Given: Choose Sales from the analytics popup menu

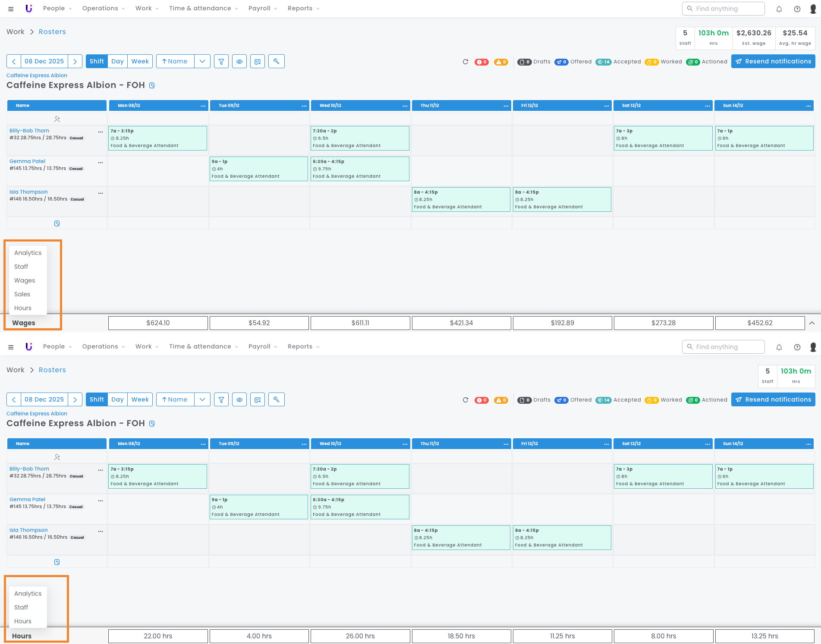Looking at the screenshot, I should pyautogui.click(x=22, y=295).
